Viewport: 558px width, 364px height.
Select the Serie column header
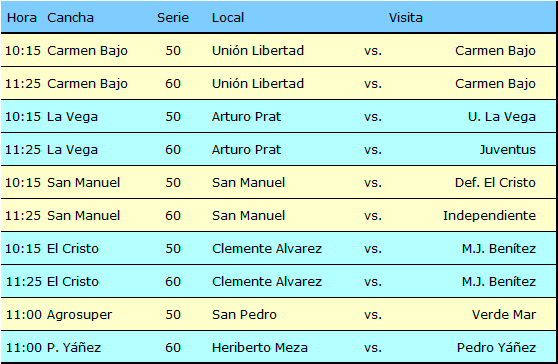[x=173, y=17]
